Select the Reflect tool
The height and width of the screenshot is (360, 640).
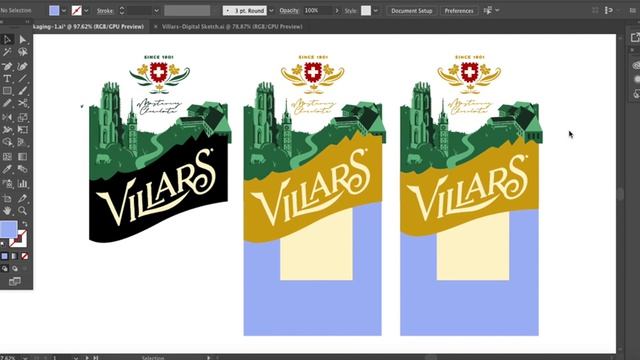click(7, 117)
